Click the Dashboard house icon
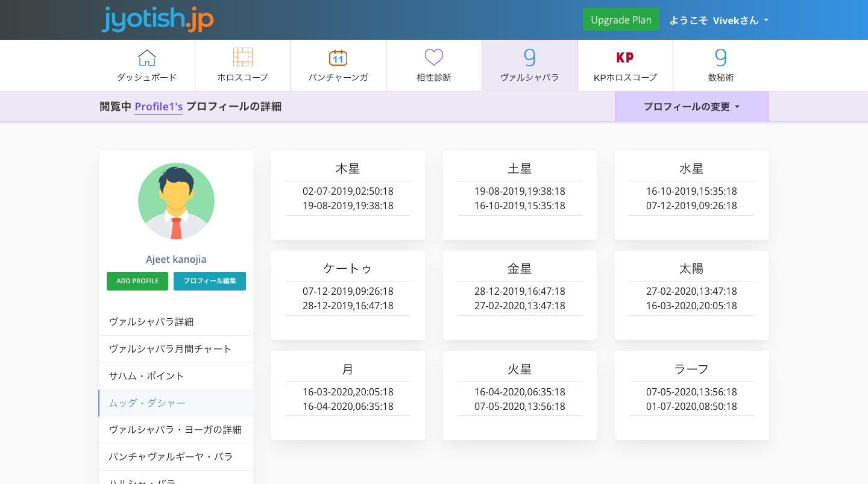This screenshot has height=484, width=868. pyautogui.click(x=147, y=58)
